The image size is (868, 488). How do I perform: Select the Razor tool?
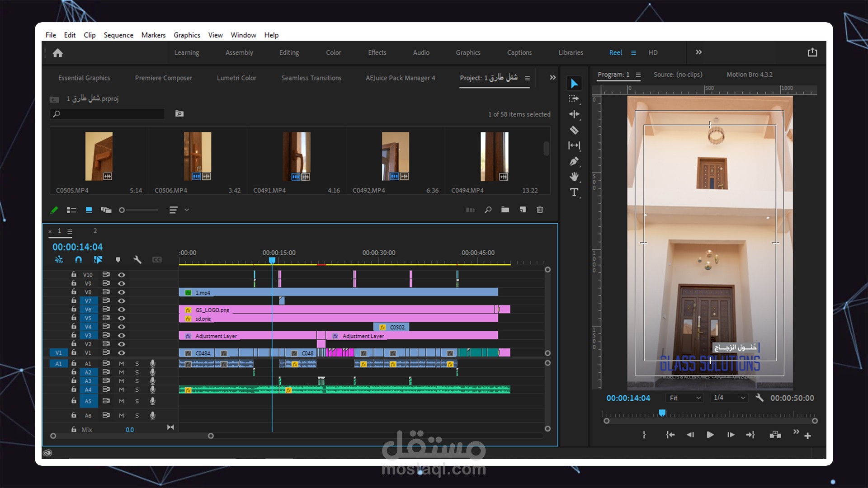(574, 130)
